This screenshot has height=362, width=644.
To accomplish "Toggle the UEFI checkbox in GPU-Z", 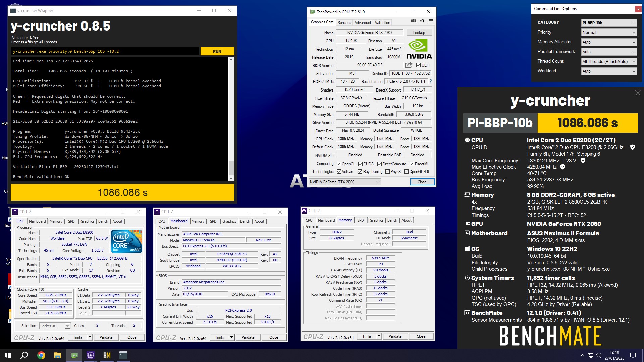I will pos(418,65).
